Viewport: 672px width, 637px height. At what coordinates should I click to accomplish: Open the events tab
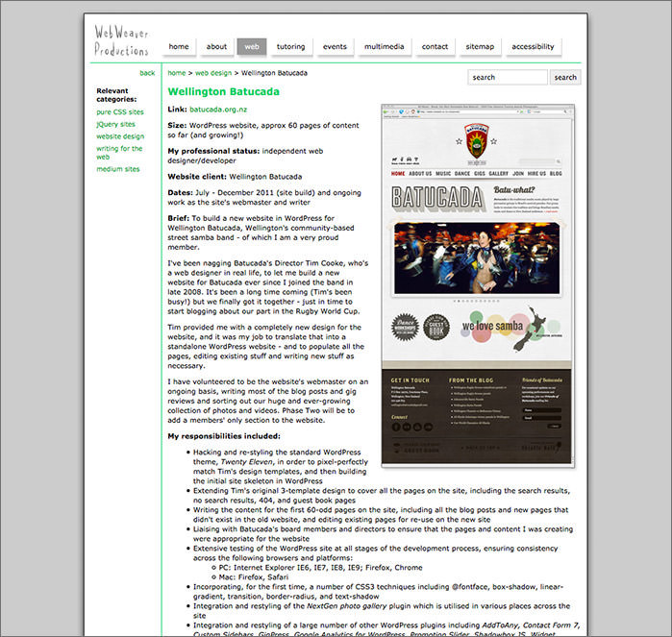335,47
